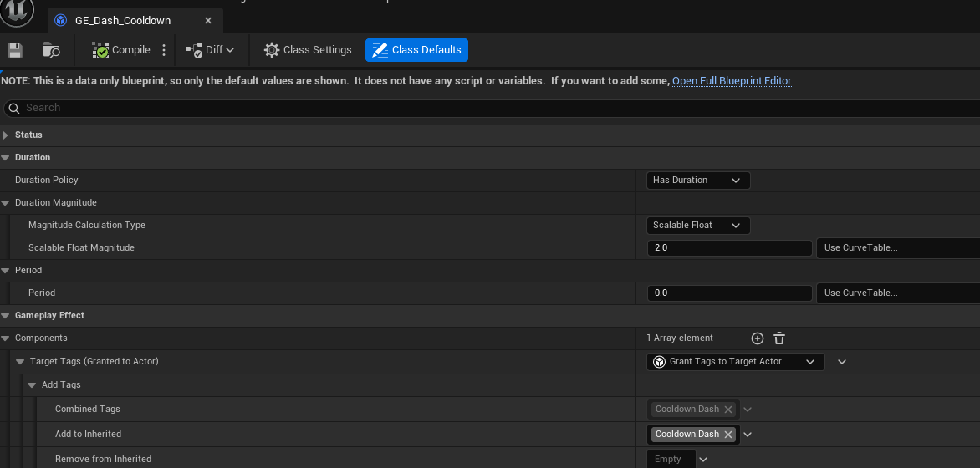
Task: Open the Remove from Inherited dropdown arrow
Action: click(703, 460)
